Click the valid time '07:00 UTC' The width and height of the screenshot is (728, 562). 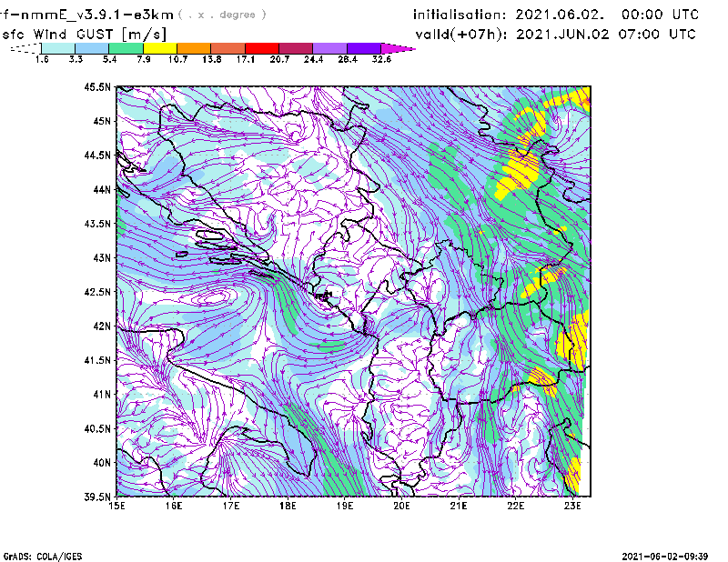(x=657, y=35)
